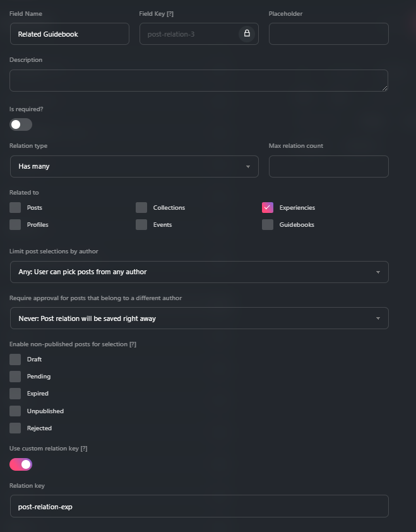Click the Field Name input showing Related Guidebook
416x532 pixels.
click(x=69, y=33)
